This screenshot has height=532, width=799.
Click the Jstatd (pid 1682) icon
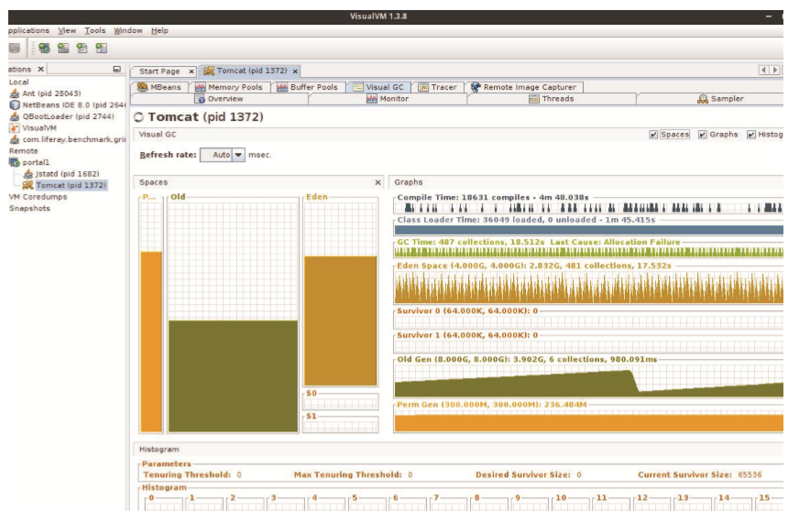coord(28,174)
